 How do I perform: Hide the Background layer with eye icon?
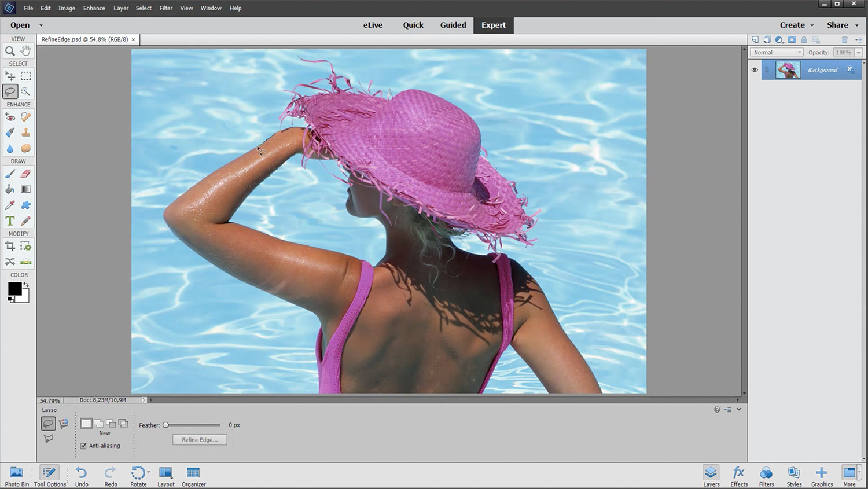[755, 69]
